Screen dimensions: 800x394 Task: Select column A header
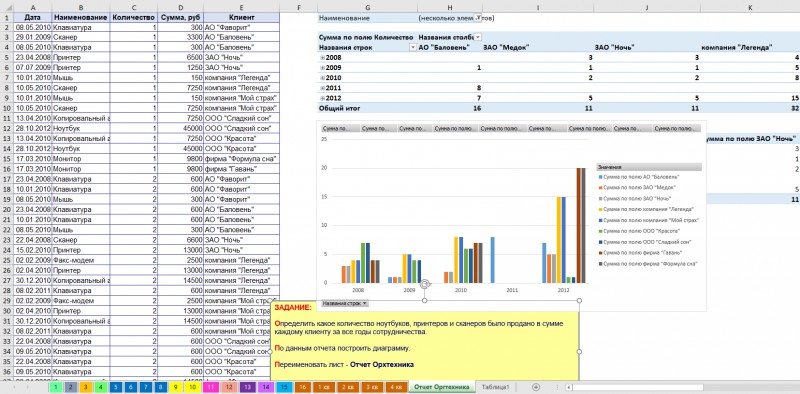point(33,8)
